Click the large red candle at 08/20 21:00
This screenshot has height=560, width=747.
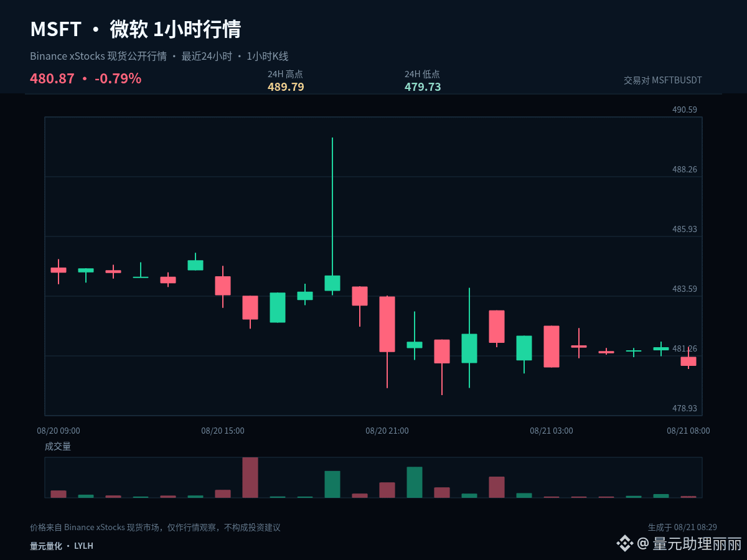pyautogui.click(x=387, y=324)
